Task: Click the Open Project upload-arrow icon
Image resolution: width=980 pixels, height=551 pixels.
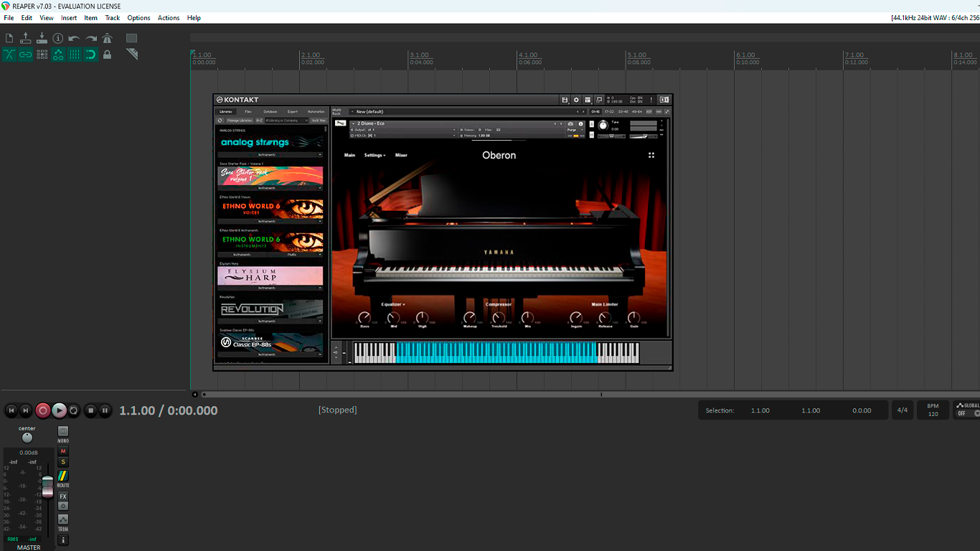Action: [x=26, y=38]
